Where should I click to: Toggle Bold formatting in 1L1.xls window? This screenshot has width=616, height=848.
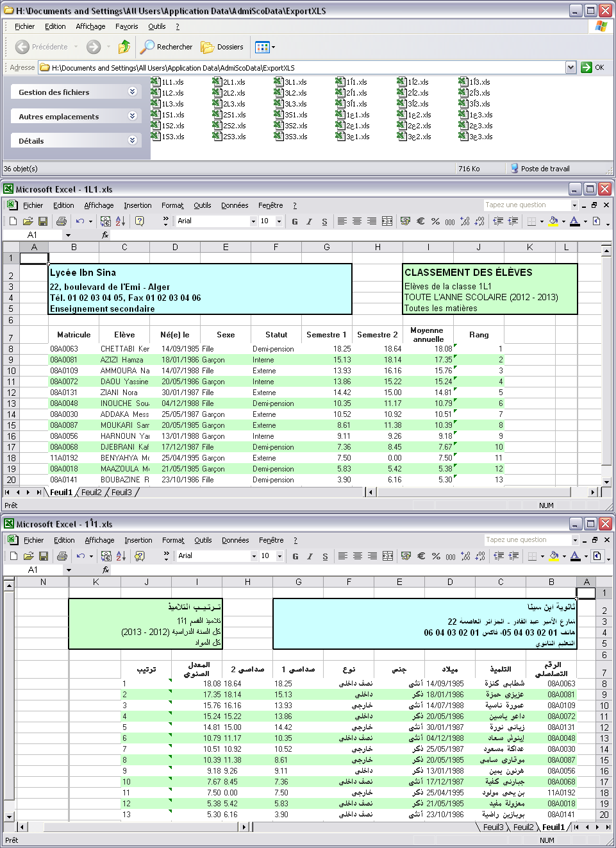point(295,221)
